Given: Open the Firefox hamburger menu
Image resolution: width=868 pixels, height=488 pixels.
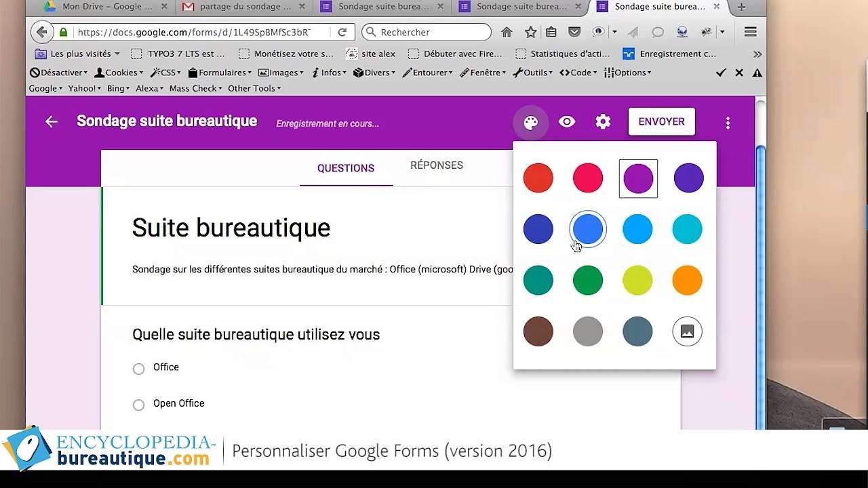Looking at the screenshot, I should point(750,32).
